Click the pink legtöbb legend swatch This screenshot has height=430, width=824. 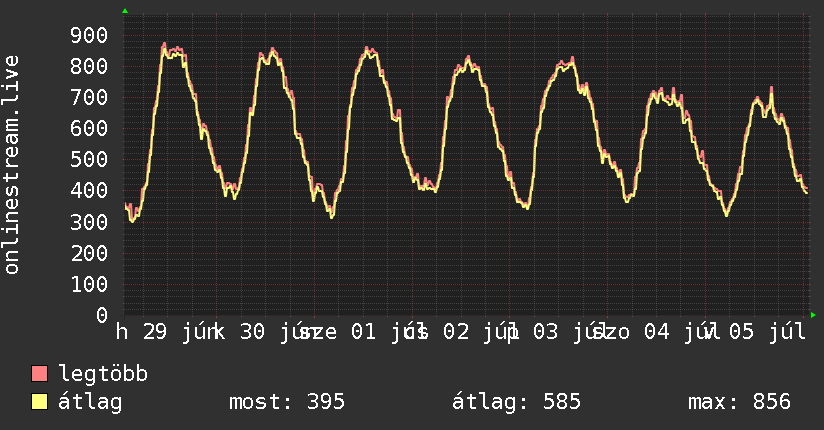(39, 374)
